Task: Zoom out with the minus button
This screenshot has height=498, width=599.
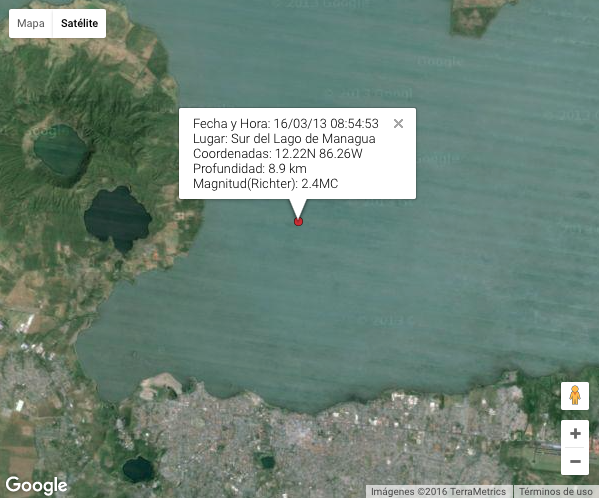Action: (x=575, y=461)
